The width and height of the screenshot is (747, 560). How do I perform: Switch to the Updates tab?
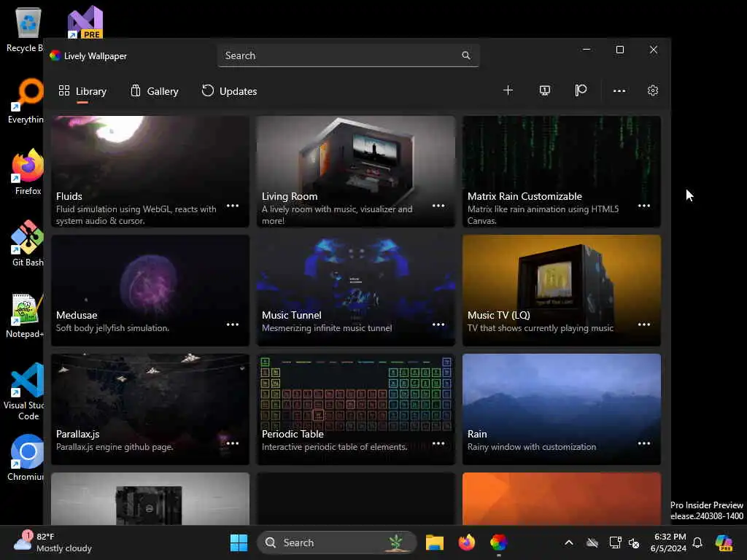click(x=229, y=91)
